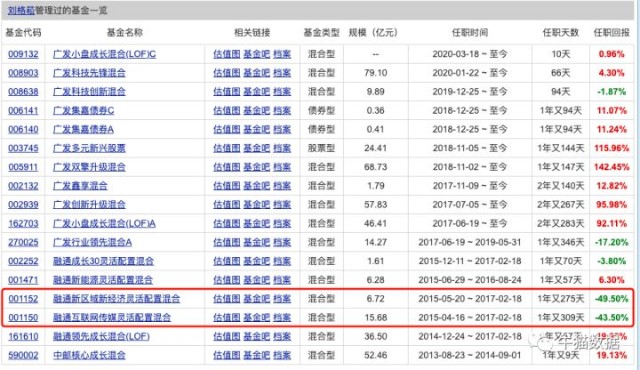
Task: Open 档案 link for 广发集嘉债券A
Action: tap(282, 129)
